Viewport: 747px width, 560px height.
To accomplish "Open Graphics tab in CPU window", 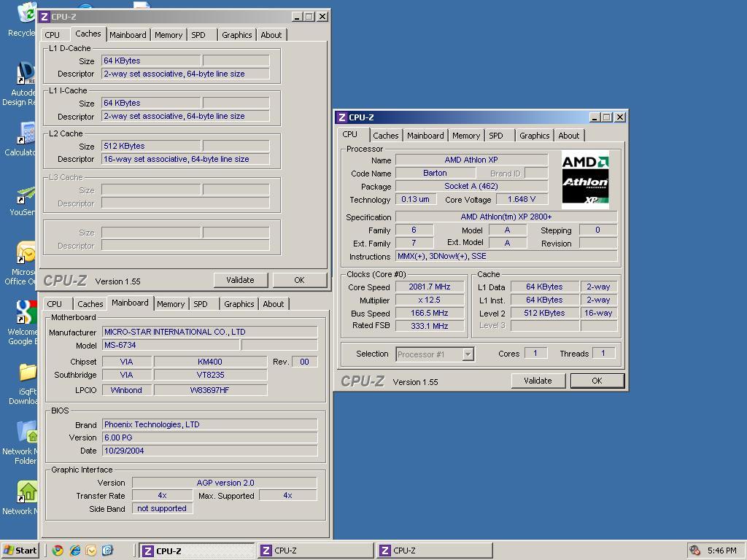I will click(535, 135).
